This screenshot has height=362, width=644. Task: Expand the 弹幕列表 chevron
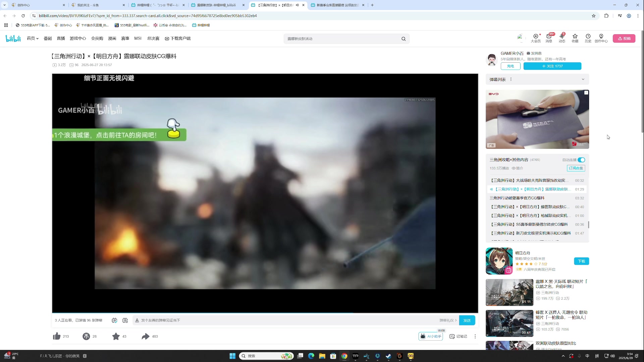point(583,79)
